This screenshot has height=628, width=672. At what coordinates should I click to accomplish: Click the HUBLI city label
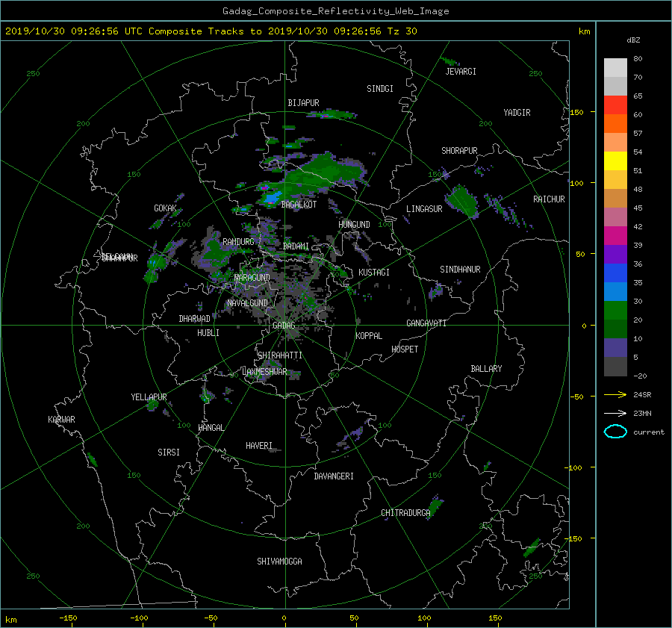208,332
